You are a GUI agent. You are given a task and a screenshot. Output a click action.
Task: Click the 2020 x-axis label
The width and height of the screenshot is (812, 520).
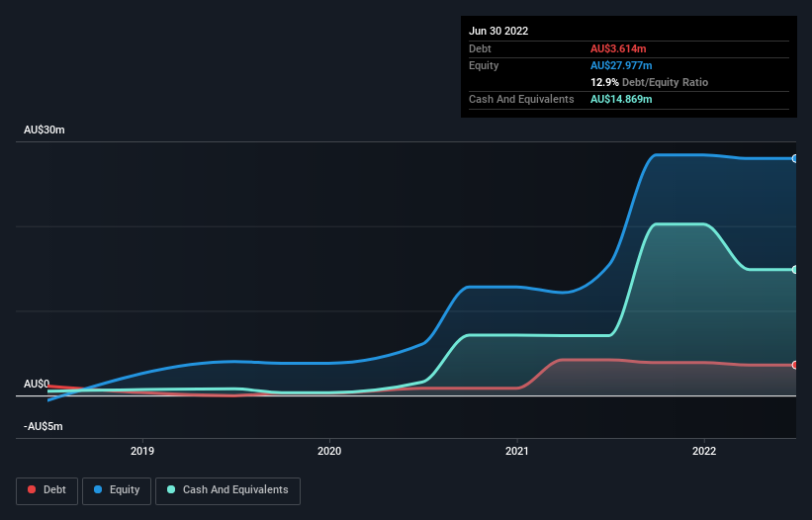(x=329, y=451)
